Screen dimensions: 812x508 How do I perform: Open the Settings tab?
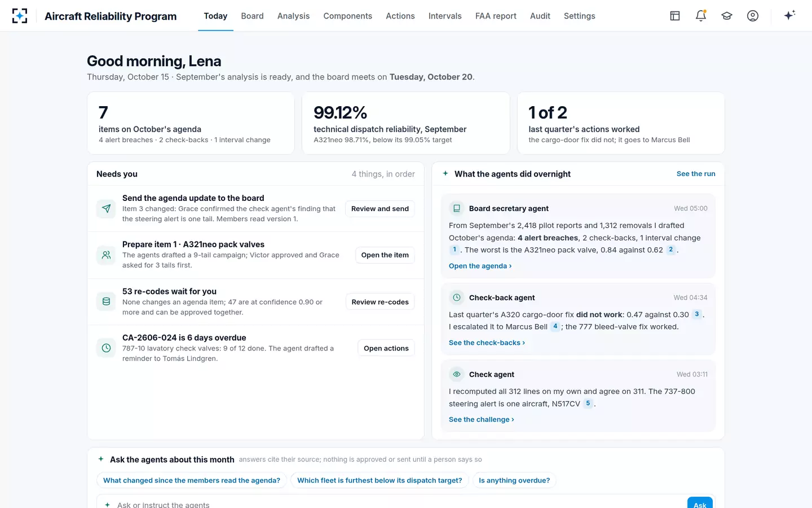[580, 16]
